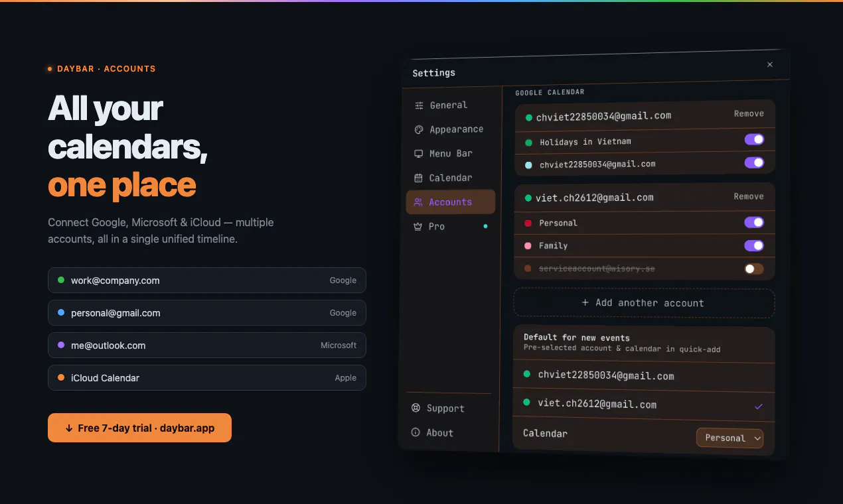Open the Appearance settings section

coord(450,129)
